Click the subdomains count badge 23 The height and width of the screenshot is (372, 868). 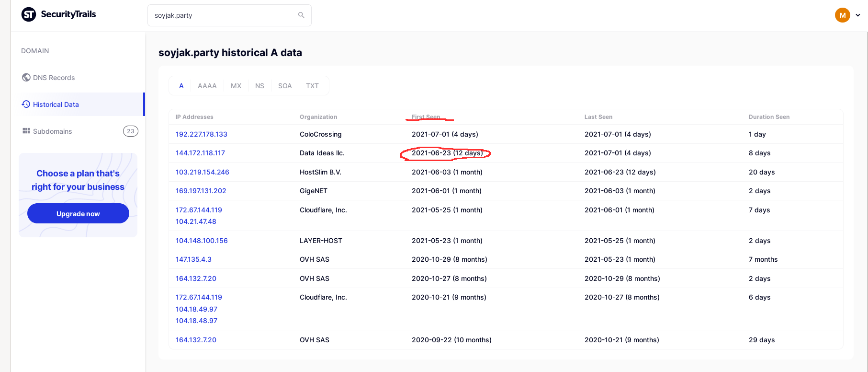pos(130,131)
